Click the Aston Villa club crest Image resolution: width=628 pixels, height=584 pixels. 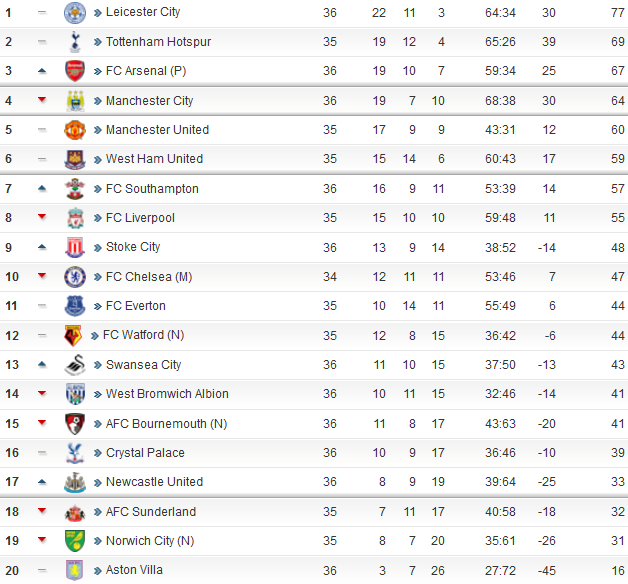75,570
